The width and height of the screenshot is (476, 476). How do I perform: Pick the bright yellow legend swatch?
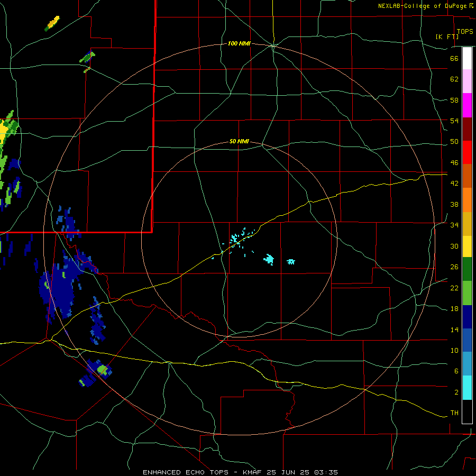[467, 246]
